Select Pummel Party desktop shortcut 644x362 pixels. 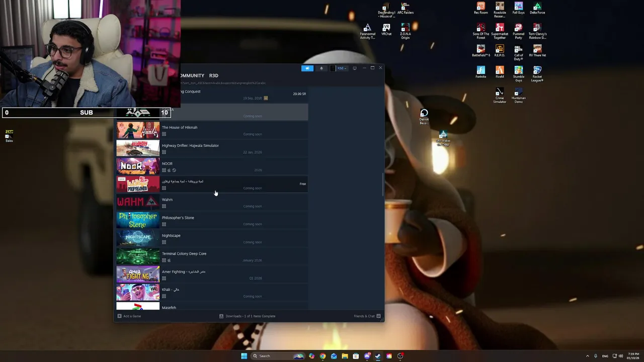pyautogui.click(x=518, y=31)
